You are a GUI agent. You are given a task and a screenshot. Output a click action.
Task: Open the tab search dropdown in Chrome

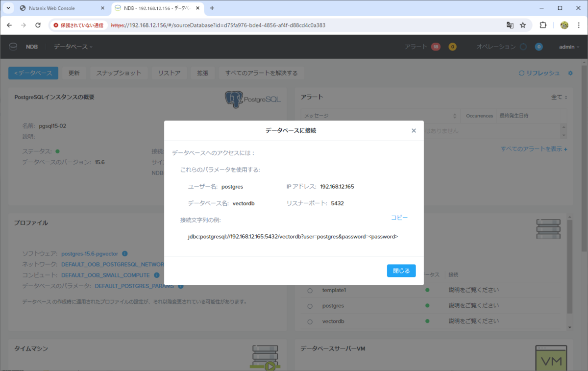pyautogui.click(x=8, y=8)
